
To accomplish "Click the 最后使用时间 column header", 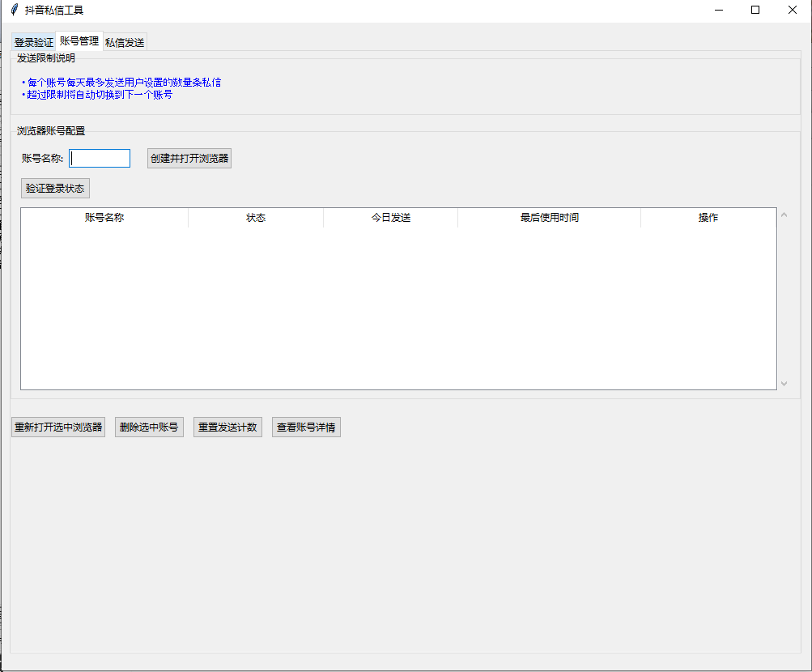I will (549, 218).
